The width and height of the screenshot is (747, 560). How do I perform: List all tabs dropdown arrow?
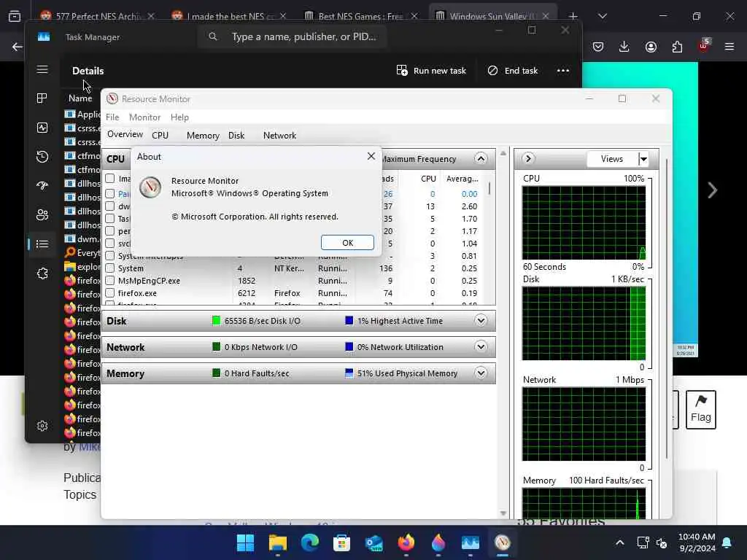point(602,16)
